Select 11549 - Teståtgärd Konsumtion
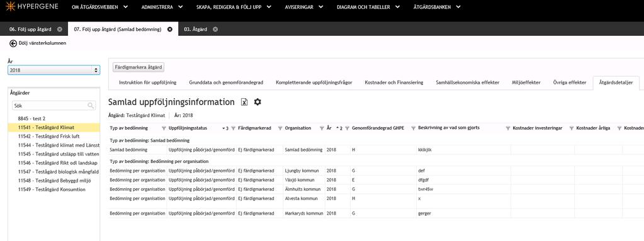 point(52,189)
